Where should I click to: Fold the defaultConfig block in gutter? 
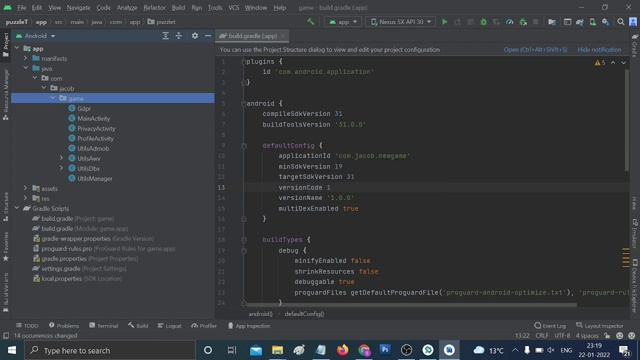(244, 146)
